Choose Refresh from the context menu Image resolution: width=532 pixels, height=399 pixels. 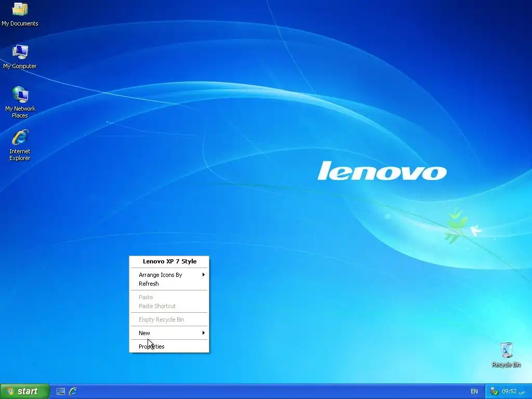tap(169, 284)
